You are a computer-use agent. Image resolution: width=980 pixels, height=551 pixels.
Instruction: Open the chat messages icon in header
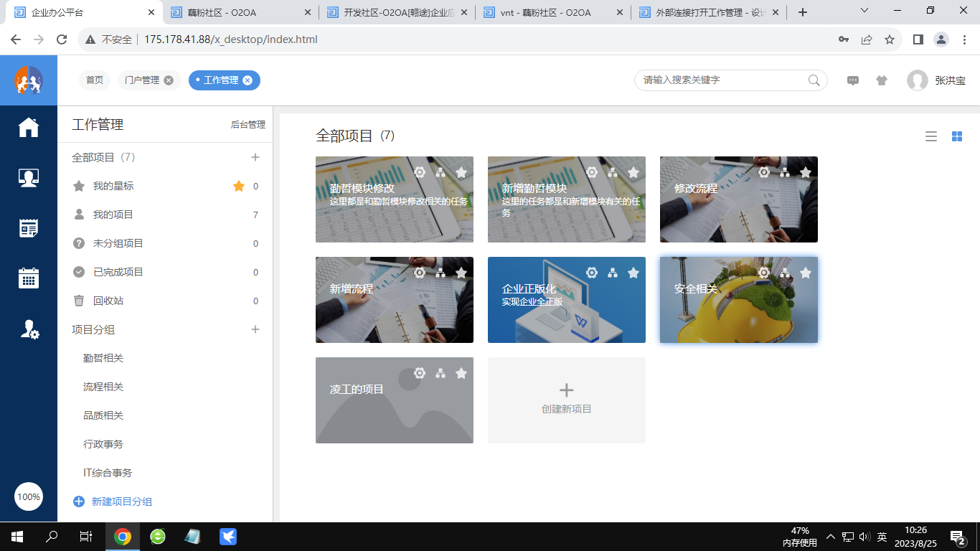coord(853,80)
